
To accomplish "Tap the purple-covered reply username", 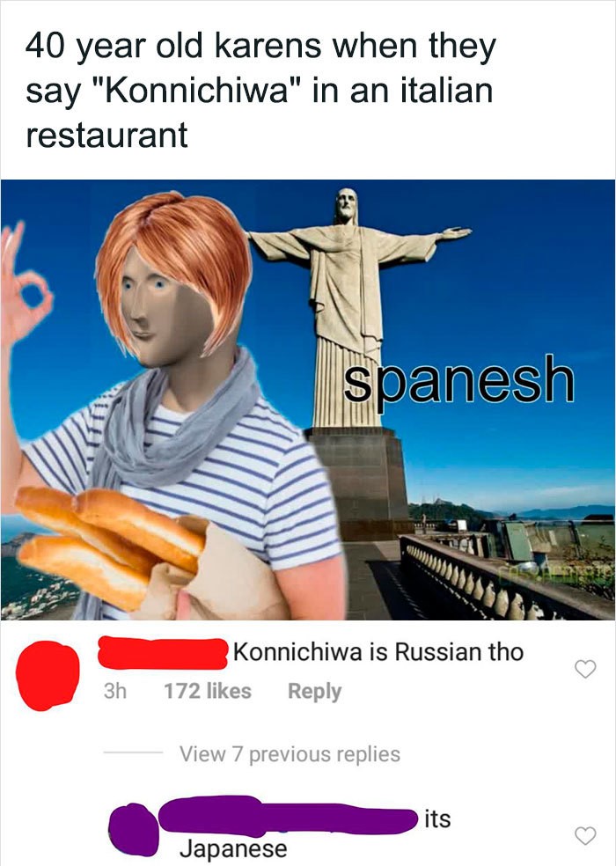I will (x=287, y=815).
